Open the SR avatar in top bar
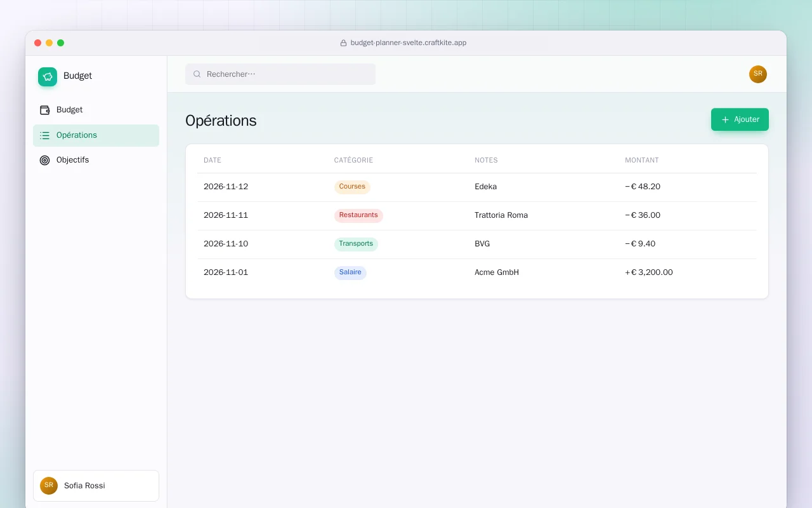 (x=758, y=74)
